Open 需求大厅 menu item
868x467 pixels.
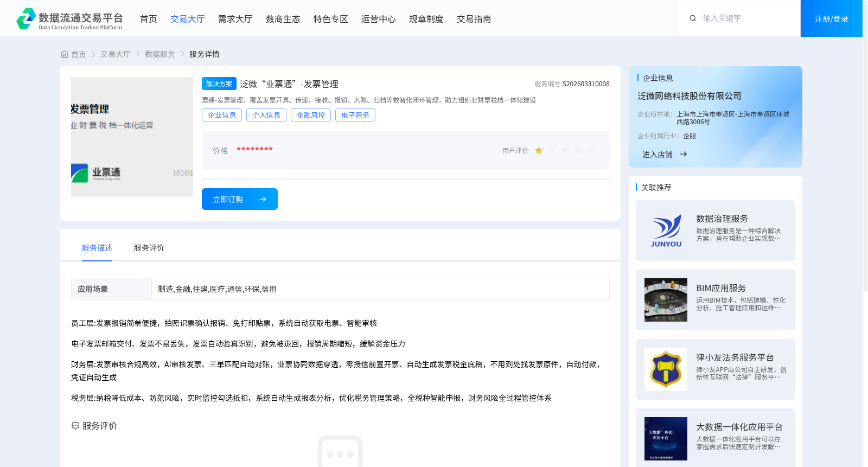pos(235,19)
